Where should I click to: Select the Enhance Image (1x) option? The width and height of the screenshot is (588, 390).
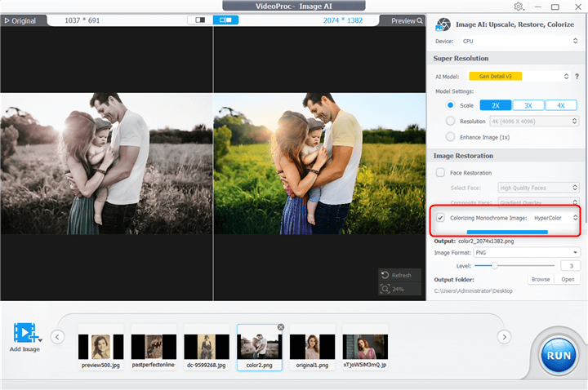[x=451, y=136]
